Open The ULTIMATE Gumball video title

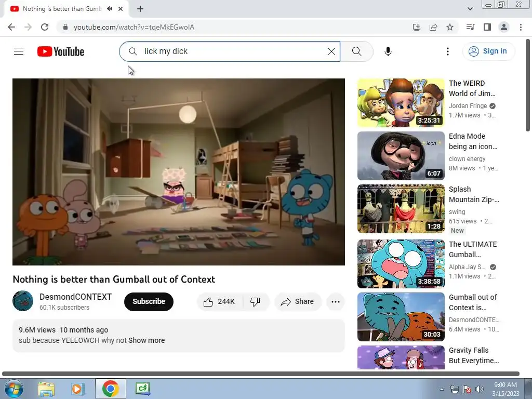[473, 249]
